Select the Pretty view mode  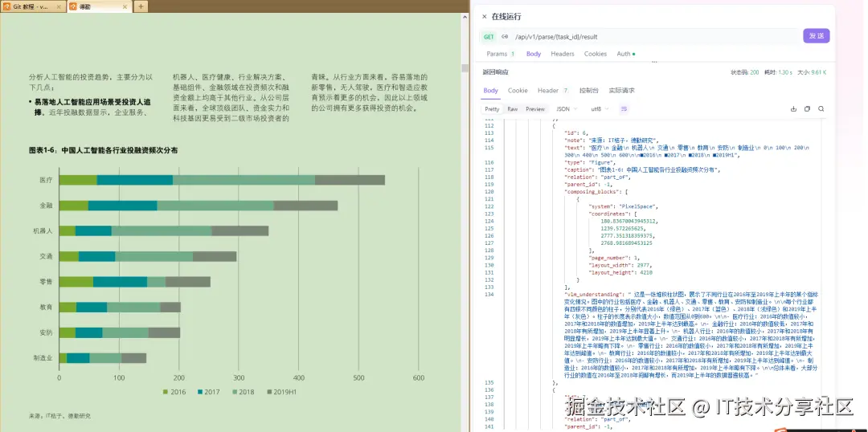tap(492, 109)
